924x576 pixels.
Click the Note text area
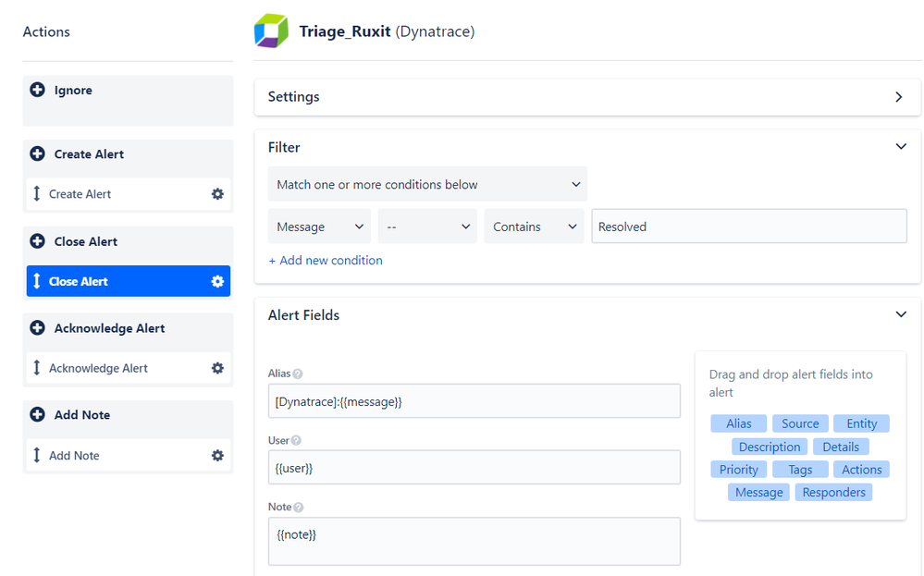coord(474,541)
